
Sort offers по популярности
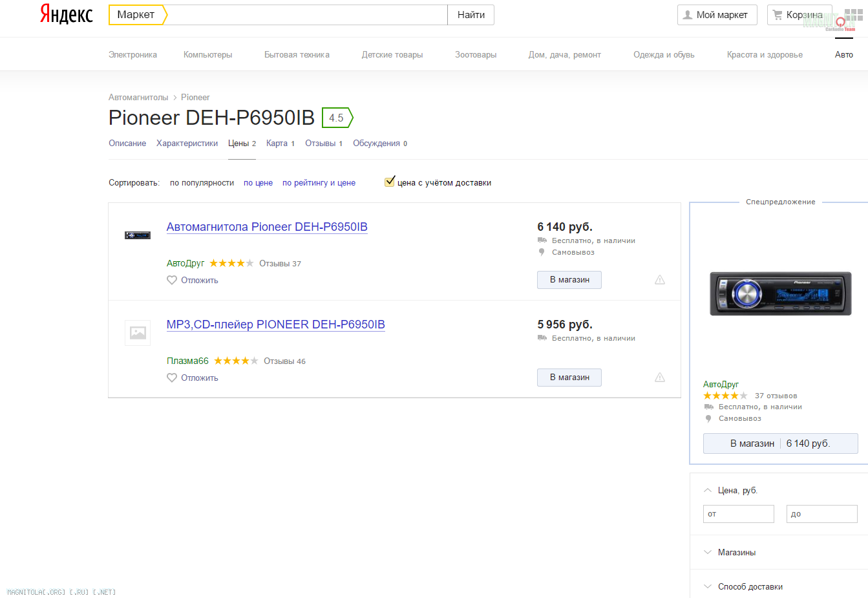(202, 183)
